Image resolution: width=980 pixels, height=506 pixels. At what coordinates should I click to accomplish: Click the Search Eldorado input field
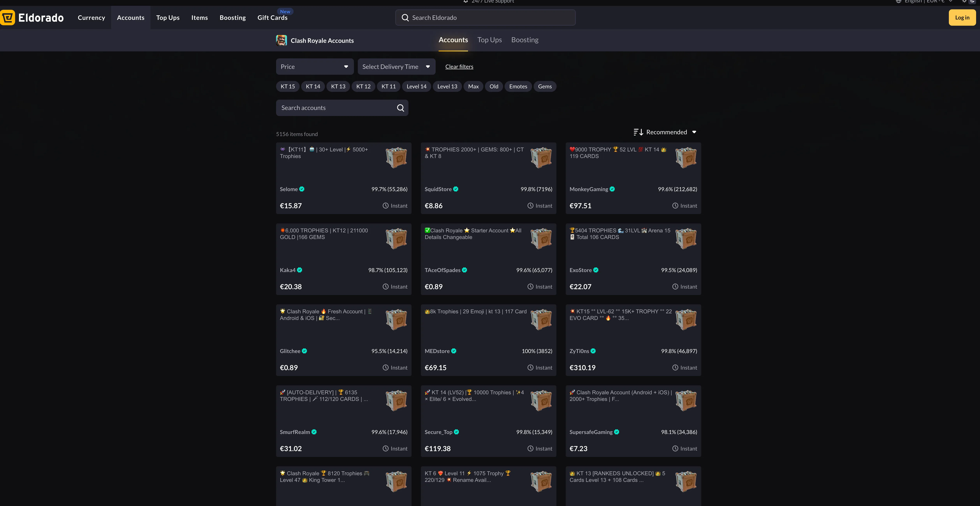(491, 18)
